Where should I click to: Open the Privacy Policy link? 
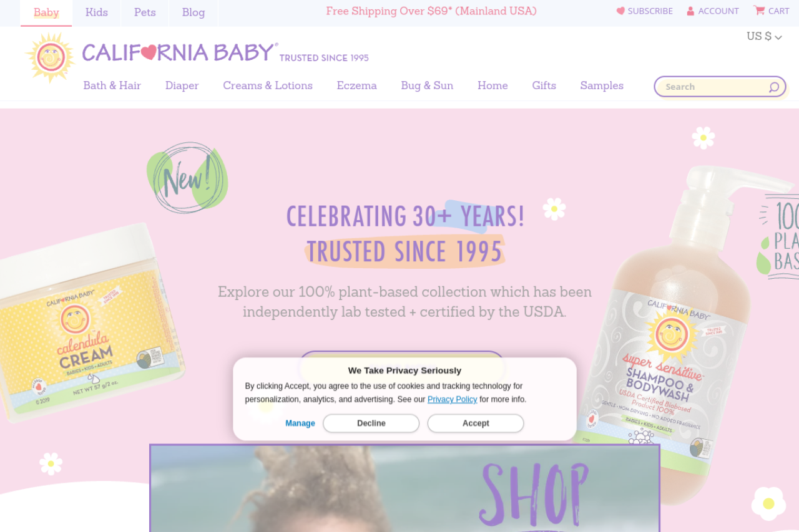click(x=453, y=399)
